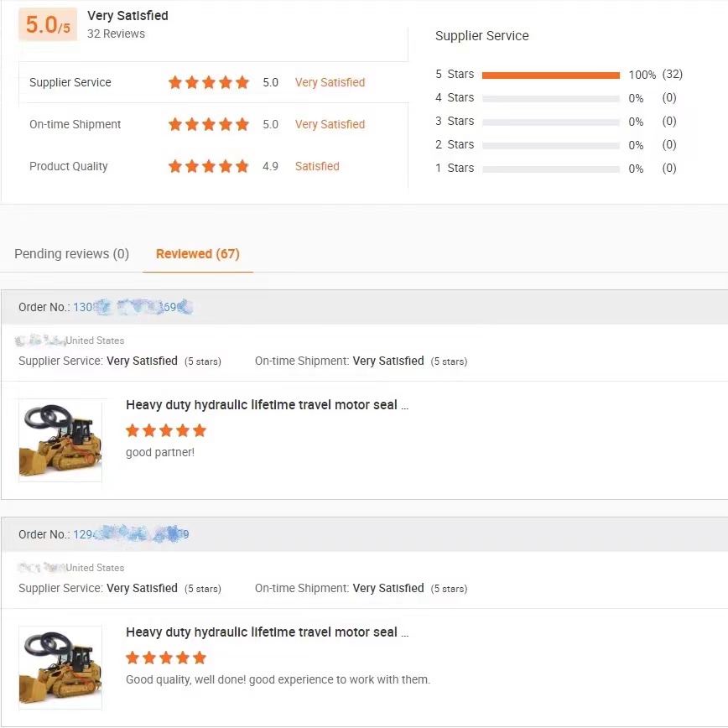Click the stars above the 'Good quality, well done!' review
Viewport: 728px width, 728px height.
click(x=166, y=658)
